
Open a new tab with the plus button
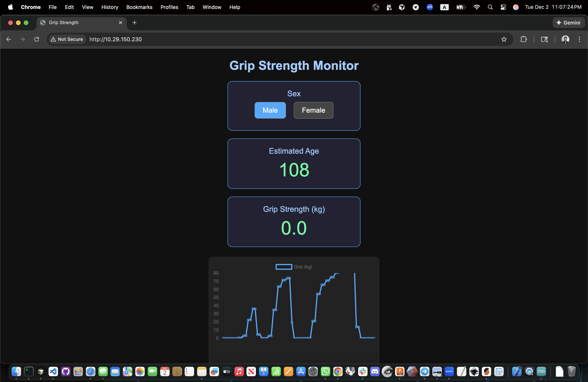134,23
